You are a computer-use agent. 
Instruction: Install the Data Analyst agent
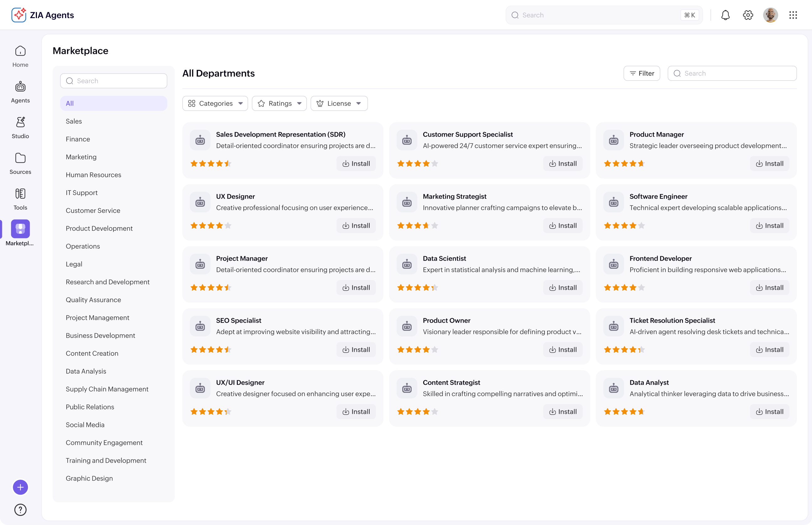pos(769,412)
